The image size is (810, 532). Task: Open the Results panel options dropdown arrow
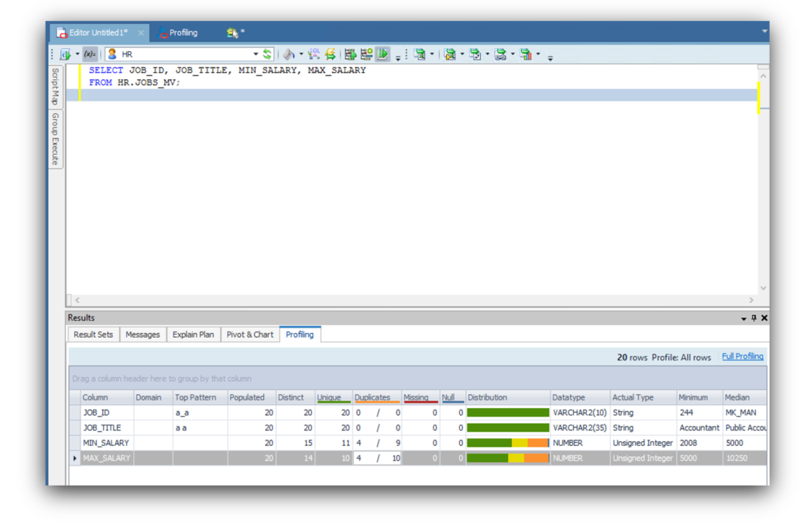pyautogui.click(x=743, y=318)
